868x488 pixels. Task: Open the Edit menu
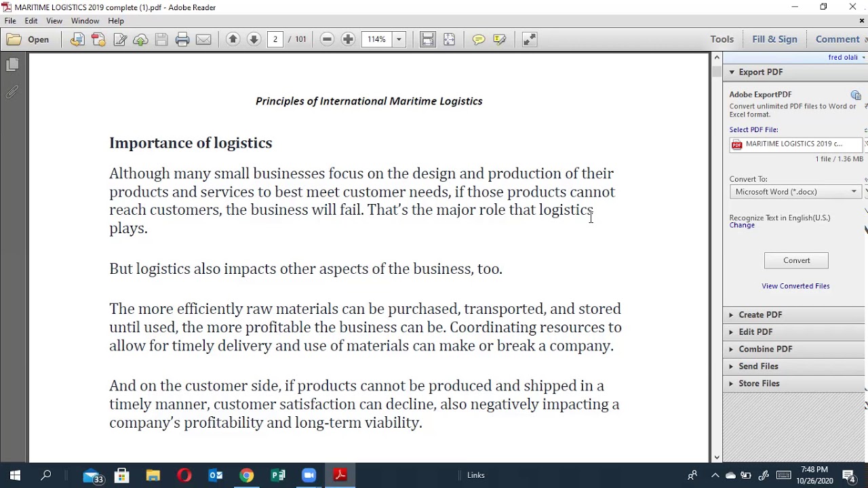(x=31, y=21)
